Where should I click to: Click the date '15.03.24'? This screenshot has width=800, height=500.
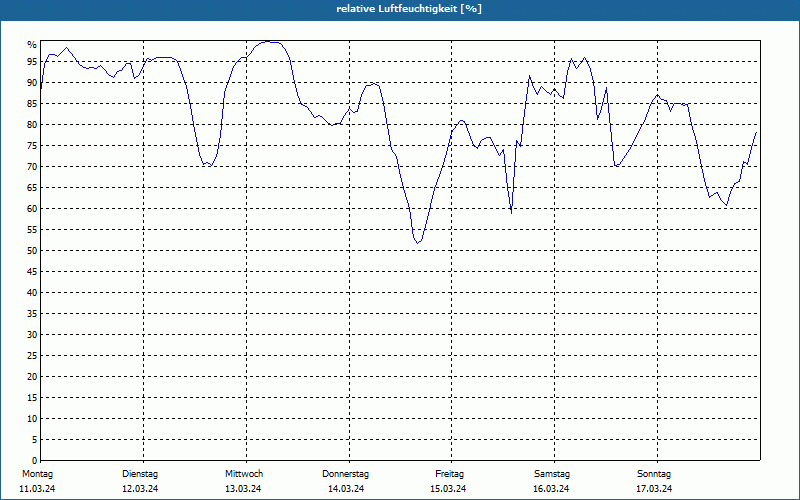pyautogui.click(x=448, y=489)
